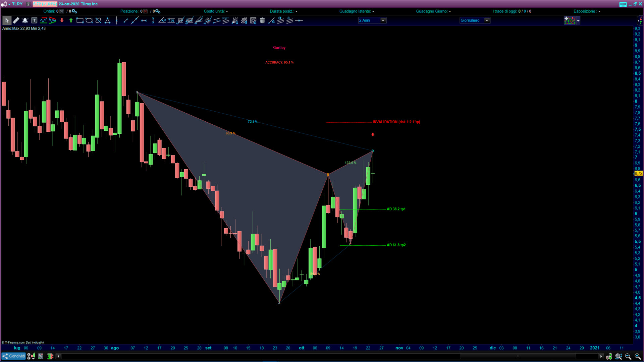Screen dimensions: 644x362
Task: Click the Condividi share button
Action: pyautogui.click(x=14, y=356)
